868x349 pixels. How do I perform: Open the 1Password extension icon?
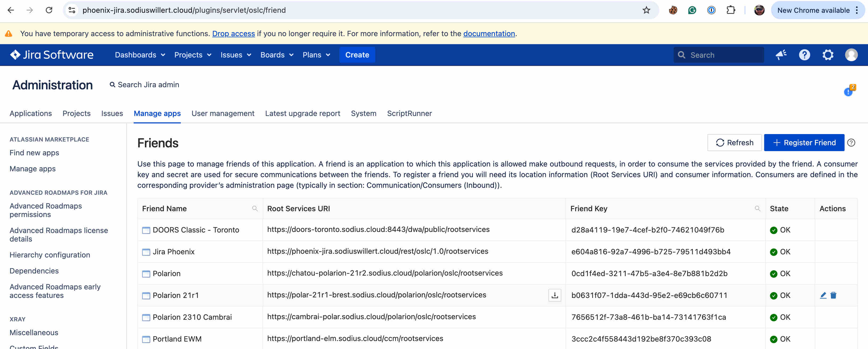pos(711,10)
